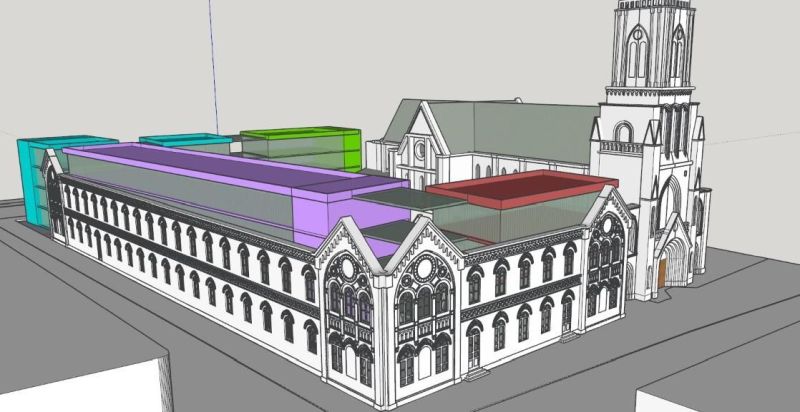Click the green translucent building block
The height and width of the screenshot is (412, 800).
[300, 146]
